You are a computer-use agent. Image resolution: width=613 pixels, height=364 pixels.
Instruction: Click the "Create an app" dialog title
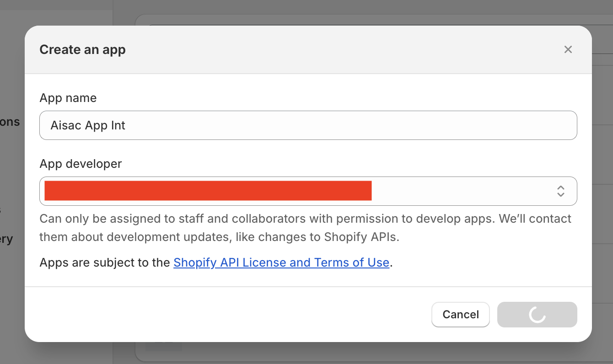82,49
